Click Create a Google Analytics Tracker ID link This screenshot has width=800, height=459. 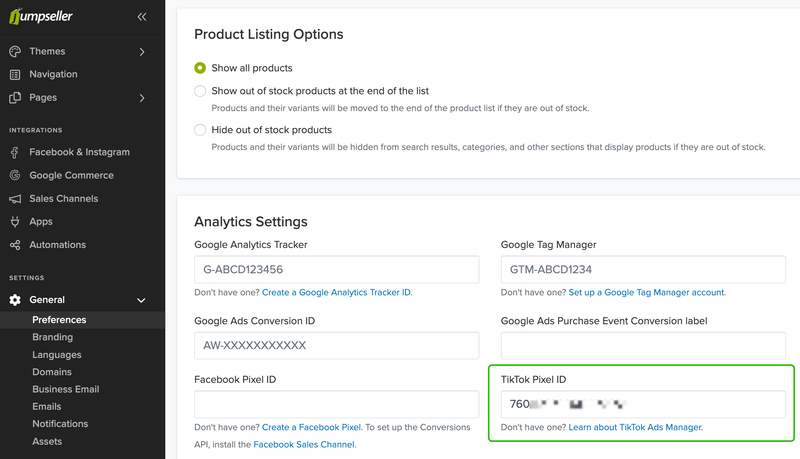[x=336, y=292]
